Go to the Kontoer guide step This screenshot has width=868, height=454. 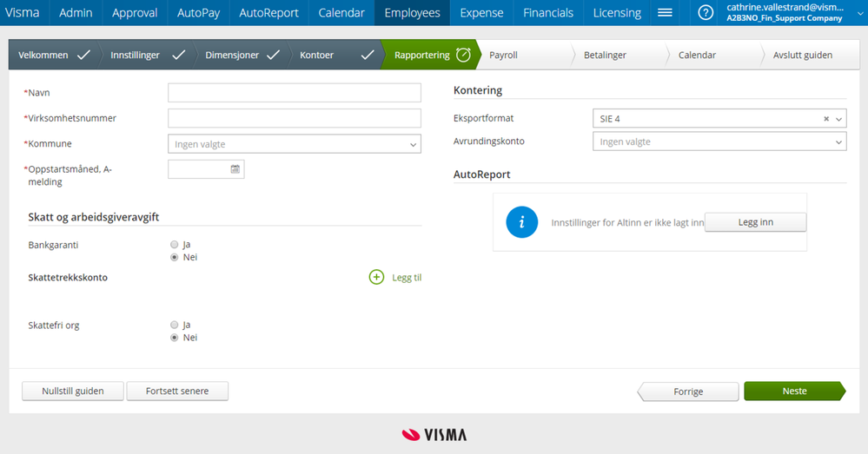[x=336, y=55]
